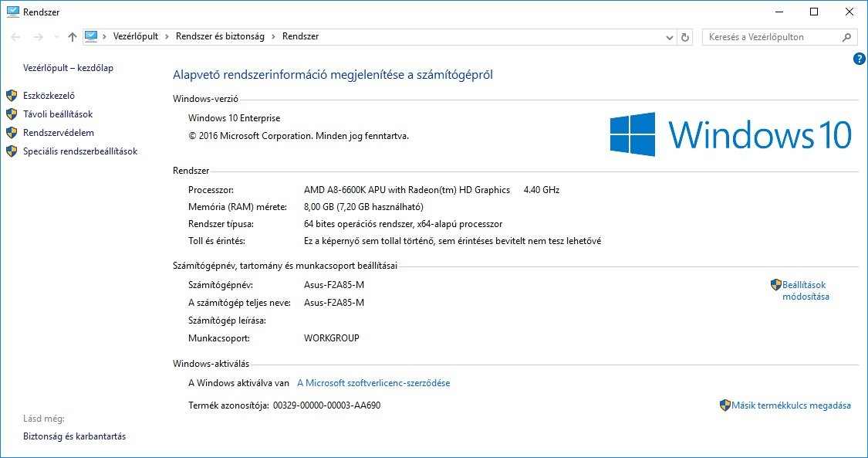The height and width of the screenshot is (458, 868).
Task: Click the Windows 10 Enterprise text
Action: coord(234,118)
